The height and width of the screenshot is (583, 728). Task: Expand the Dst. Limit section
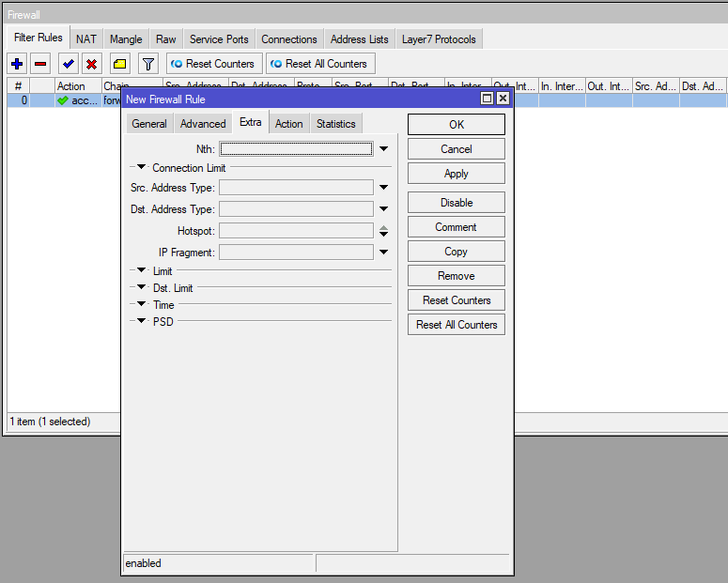[141, 288]
